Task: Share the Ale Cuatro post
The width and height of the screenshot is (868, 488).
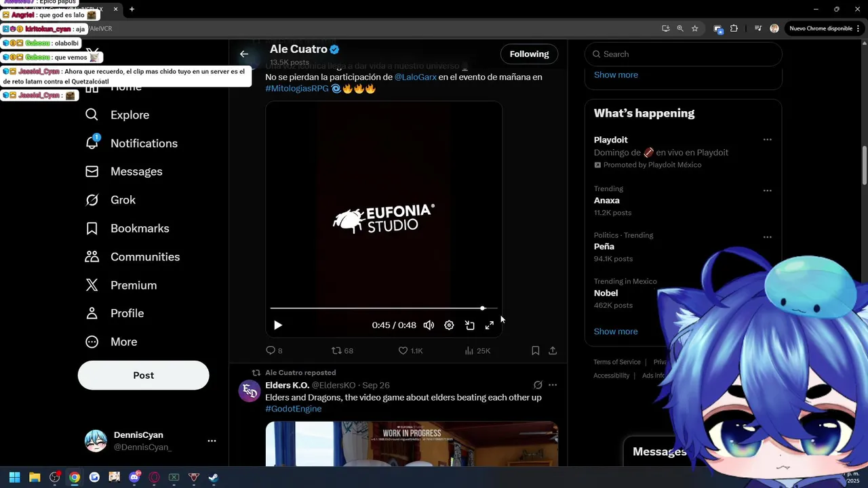Action: 553,350
